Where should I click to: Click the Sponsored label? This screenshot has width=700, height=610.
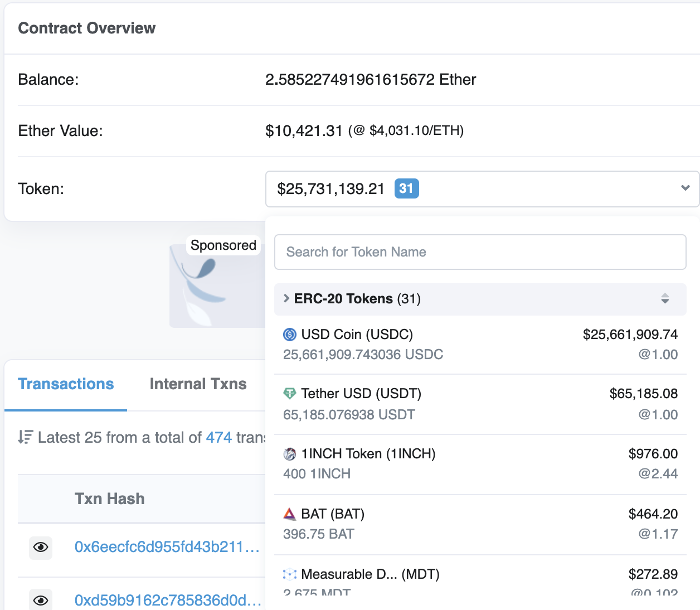tap(223, 245)
